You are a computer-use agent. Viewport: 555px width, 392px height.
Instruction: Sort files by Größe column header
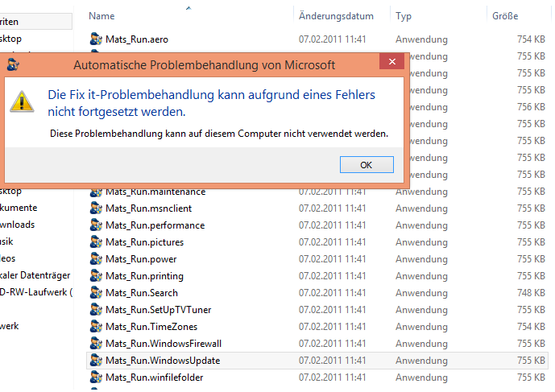point(505,16)
